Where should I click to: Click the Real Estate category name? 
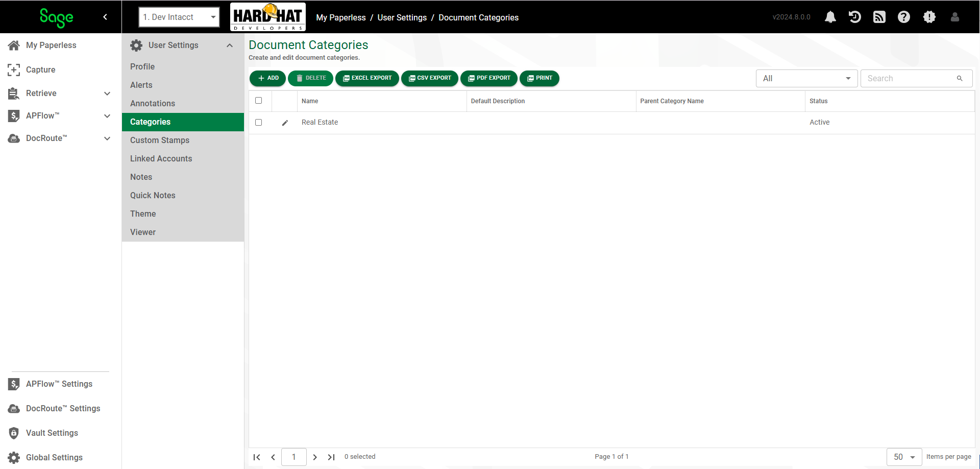pos(320,122)
